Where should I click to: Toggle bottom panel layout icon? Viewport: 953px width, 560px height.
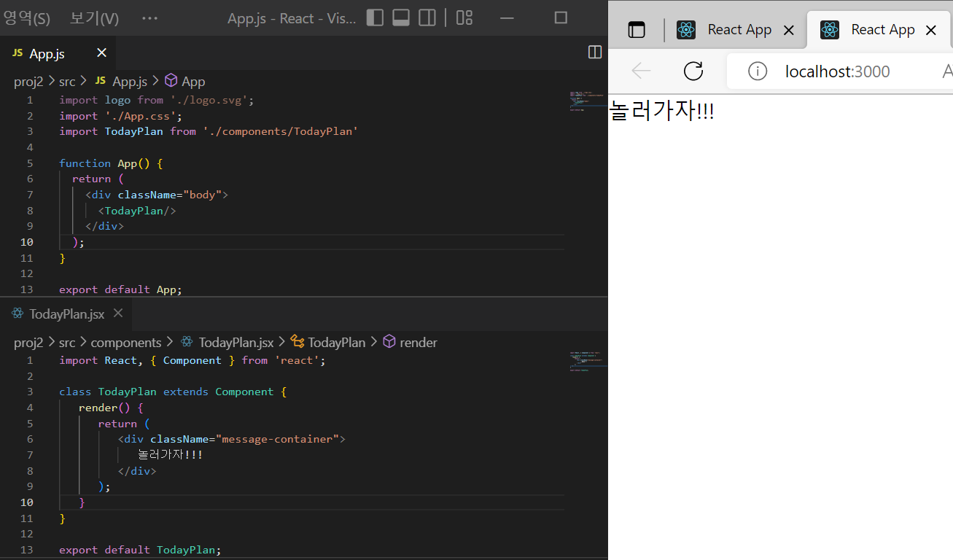[401, 17]
